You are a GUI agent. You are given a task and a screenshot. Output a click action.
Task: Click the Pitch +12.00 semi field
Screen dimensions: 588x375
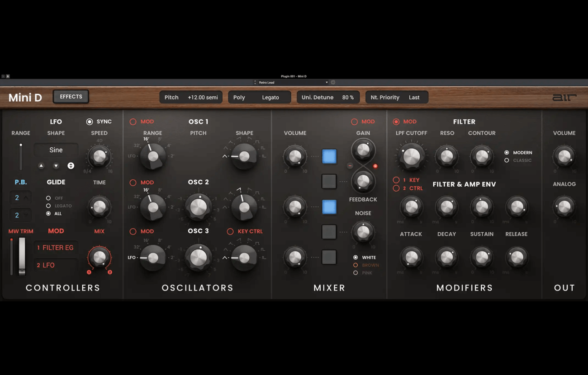tap(191, 97)
